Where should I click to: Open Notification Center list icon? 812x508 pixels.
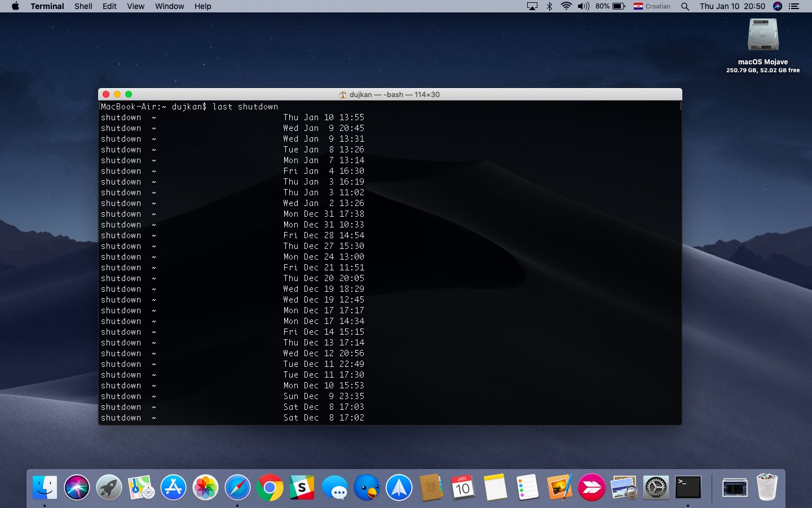[794, 6]
